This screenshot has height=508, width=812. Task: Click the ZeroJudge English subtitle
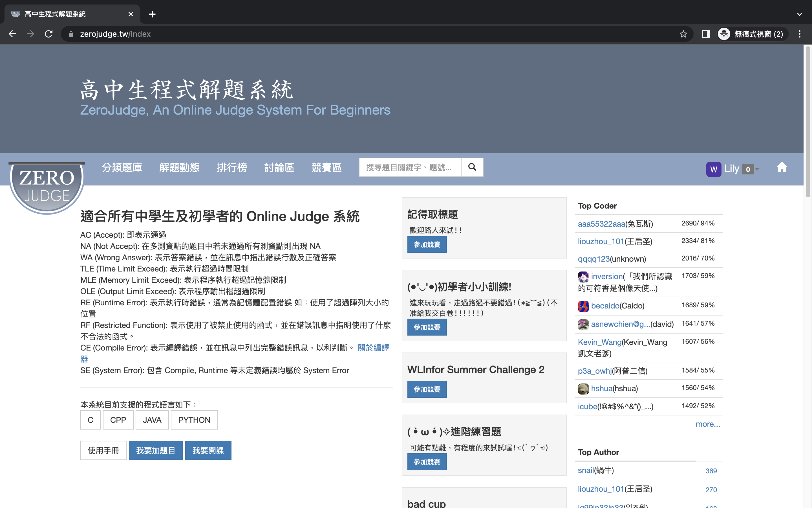[x=235, y=110]
